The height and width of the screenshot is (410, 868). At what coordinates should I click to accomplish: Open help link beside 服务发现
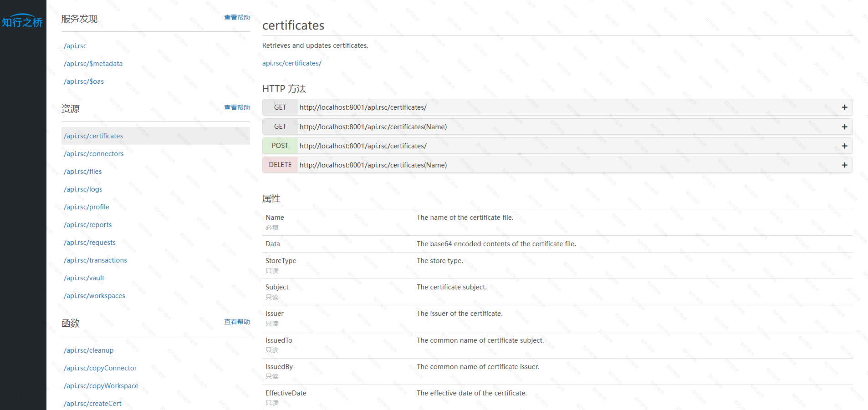tap(237, 17)
